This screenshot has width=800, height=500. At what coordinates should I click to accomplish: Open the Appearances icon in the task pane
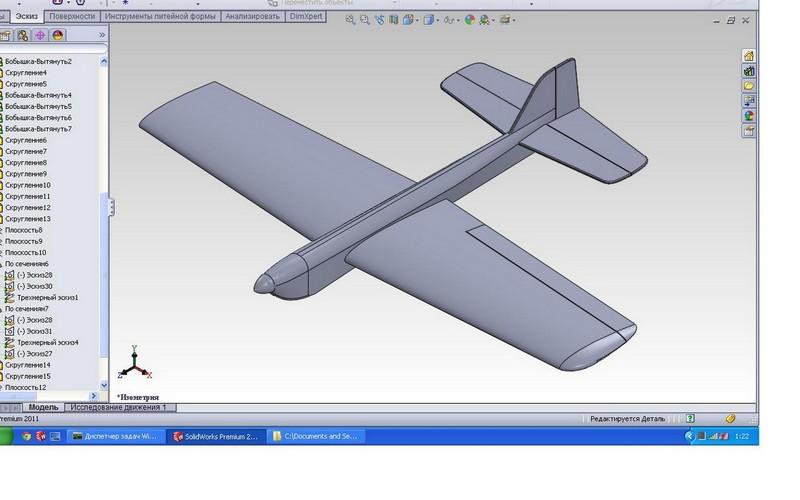(748, 116)
